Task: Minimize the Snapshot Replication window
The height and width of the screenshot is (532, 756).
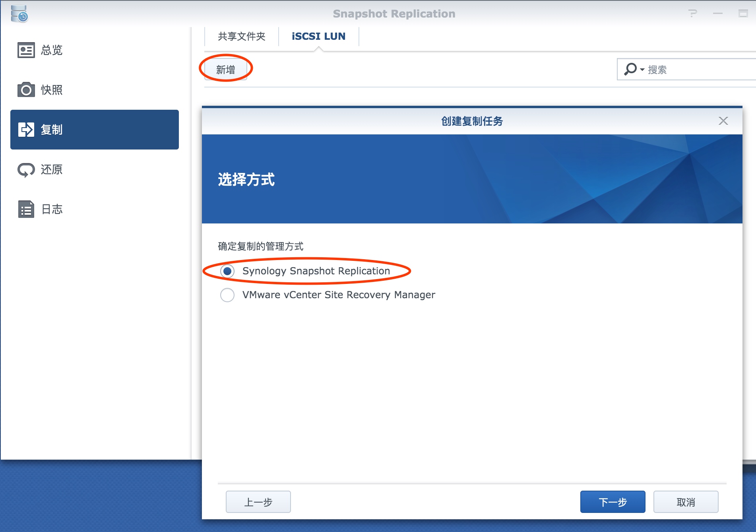Action: click(x=718, y=14)
